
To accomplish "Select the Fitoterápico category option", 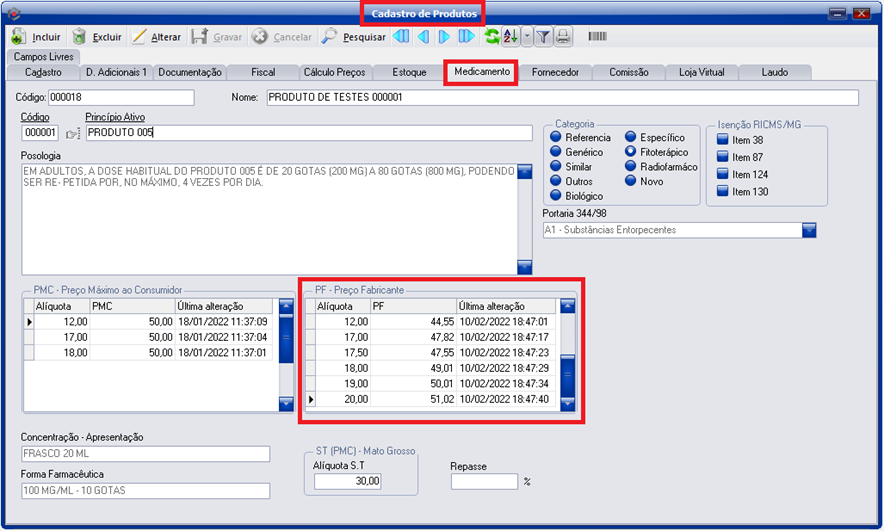I will click(631, 152).
